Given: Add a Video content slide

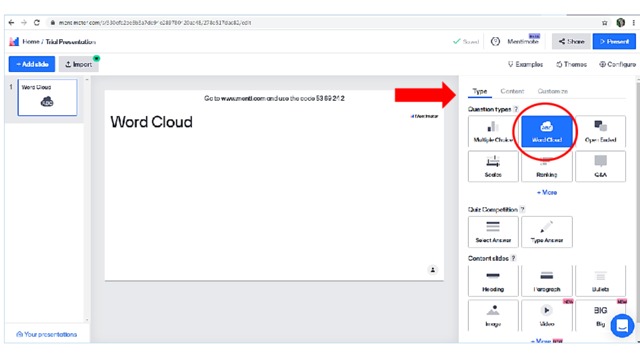Looking at the screenshot, I should (547, 316).
